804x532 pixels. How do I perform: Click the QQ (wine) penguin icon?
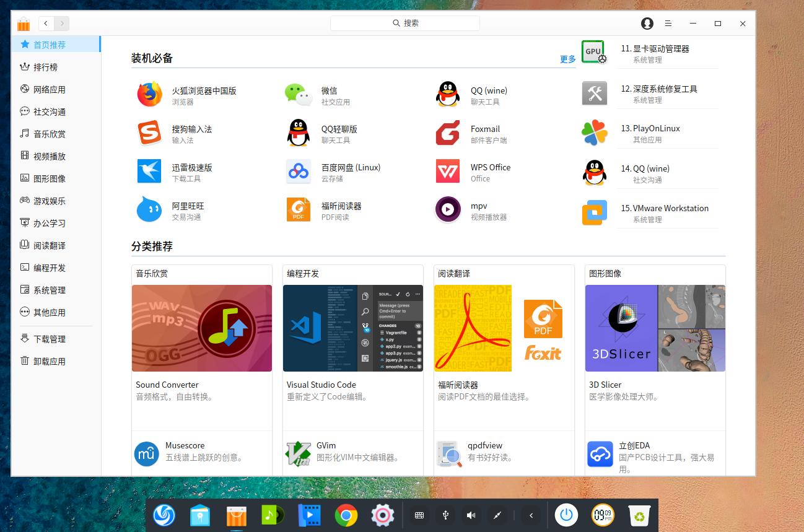point(447,94)
